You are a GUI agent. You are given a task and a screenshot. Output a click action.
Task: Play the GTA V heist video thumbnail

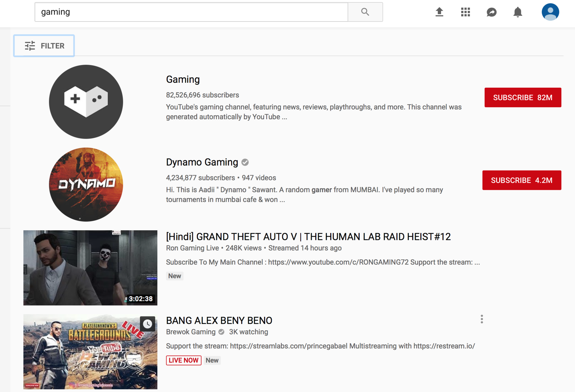coord(90,268)
